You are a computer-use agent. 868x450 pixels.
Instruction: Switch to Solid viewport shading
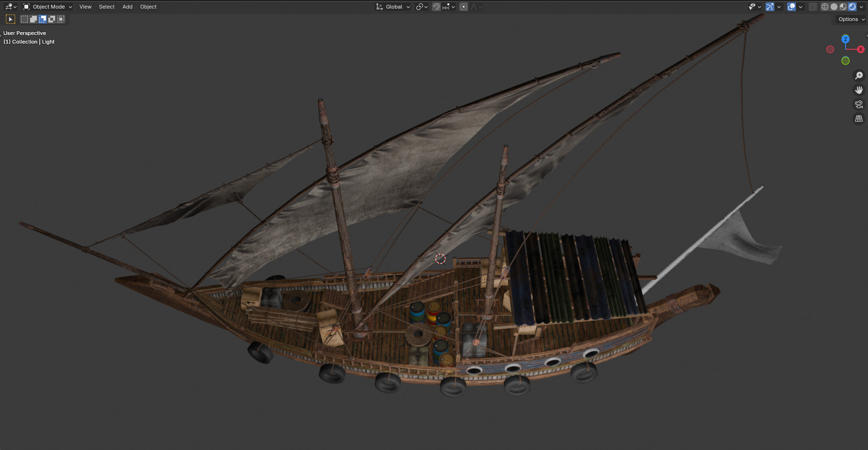pyautogui.click(x=834, y=7)
